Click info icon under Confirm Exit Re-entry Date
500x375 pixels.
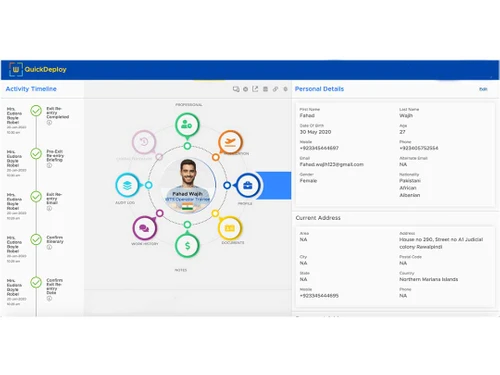[49, 299]
